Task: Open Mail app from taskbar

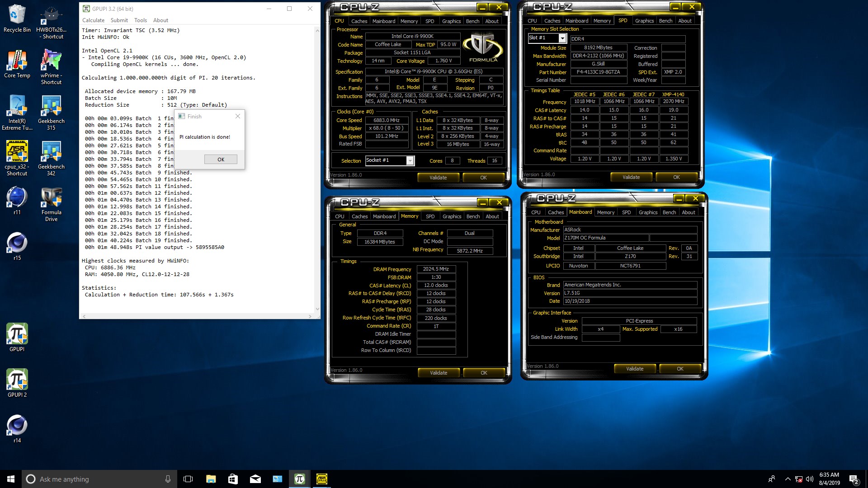Action: click(255, 479)
